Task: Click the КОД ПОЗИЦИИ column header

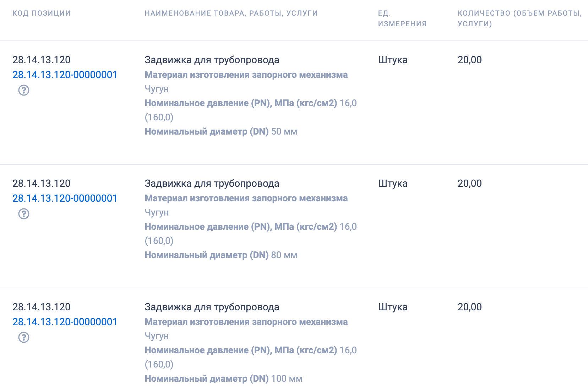Action: (x=42, y=13)
